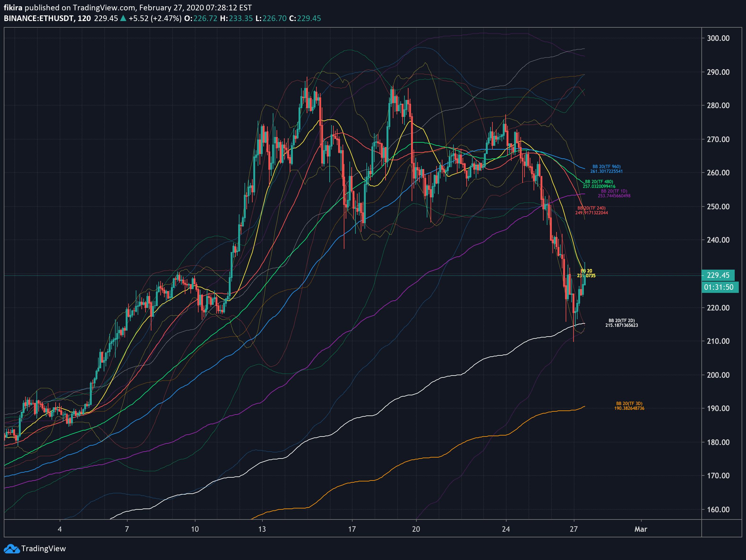
Task: Click the author name fikira
Action: pos(13,8)
